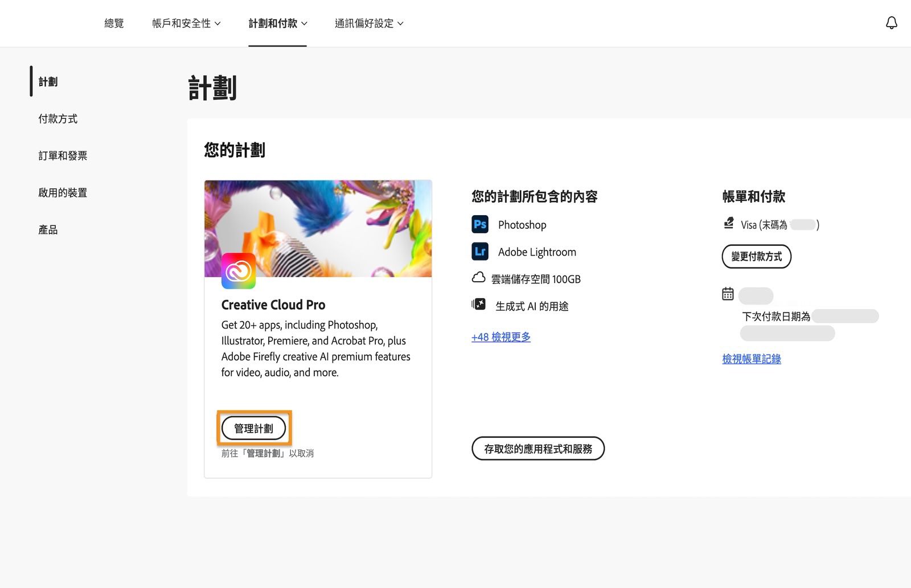
Task: Expand the 通訊偏好設定 dropdown
Action: (x=369, y=23)
